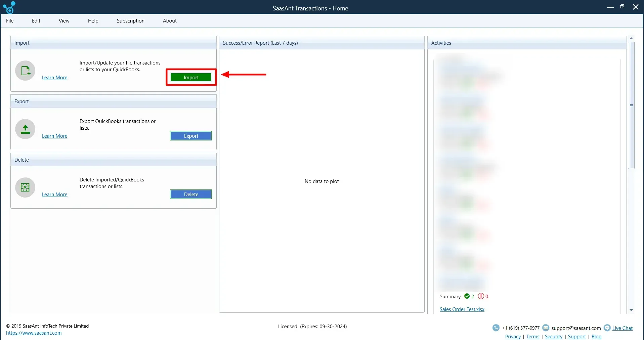Click the blue Delete button
644x340 pixels.
tap(191, 194)
